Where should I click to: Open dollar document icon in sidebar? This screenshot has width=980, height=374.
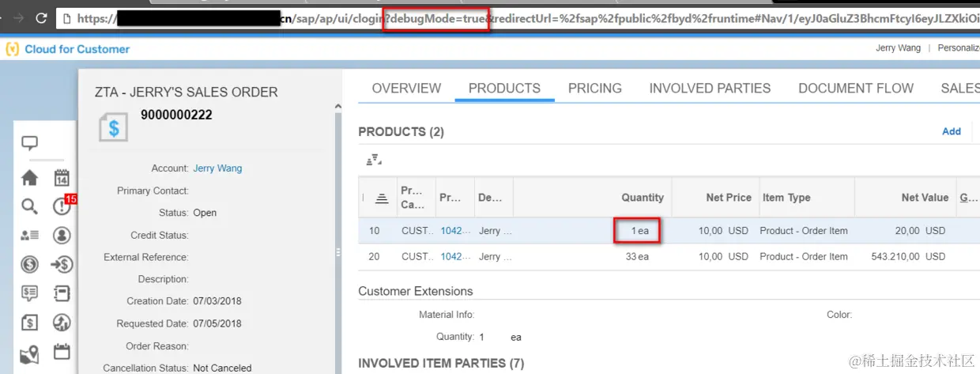tap(29, 323)
